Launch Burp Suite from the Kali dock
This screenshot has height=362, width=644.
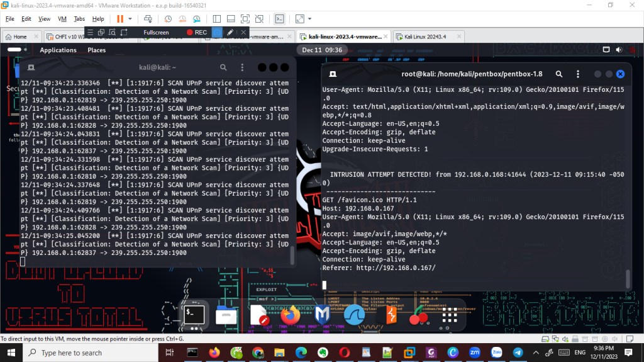(x=391, y=315)
